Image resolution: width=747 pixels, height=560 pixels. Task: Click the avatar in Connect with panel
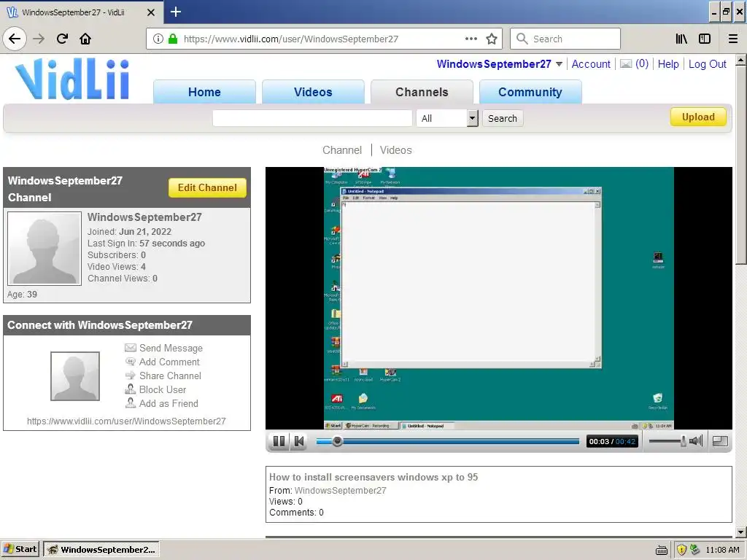pos(75,376)
